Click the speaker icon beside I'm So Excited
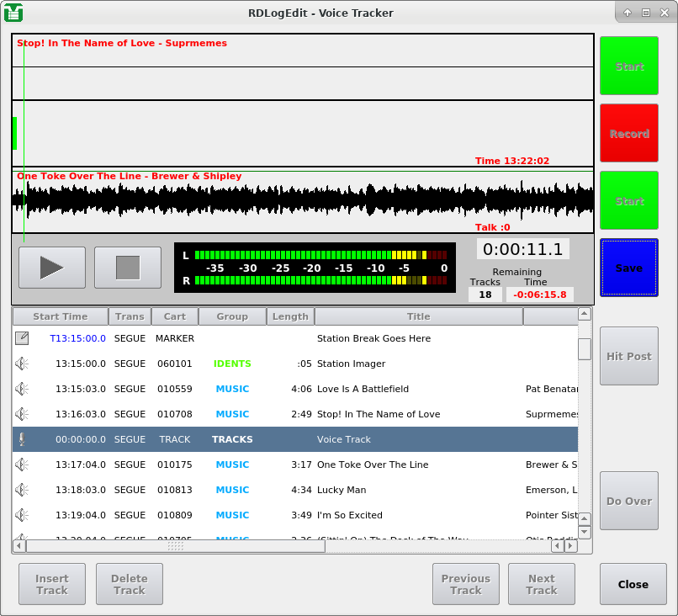 pyautogui.click(x=22, y=515)
